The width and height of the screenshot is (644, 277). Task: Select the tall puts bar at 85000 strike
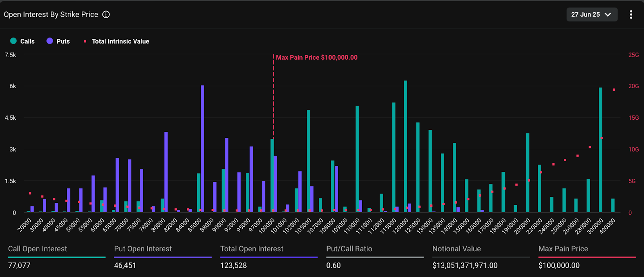point(202,148)
